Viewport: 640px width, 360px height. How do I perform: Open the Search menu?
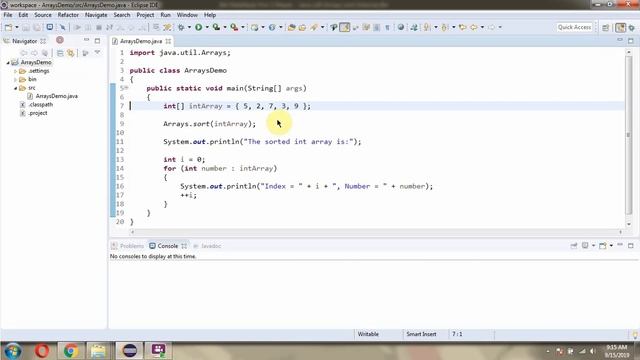(122, 15)
